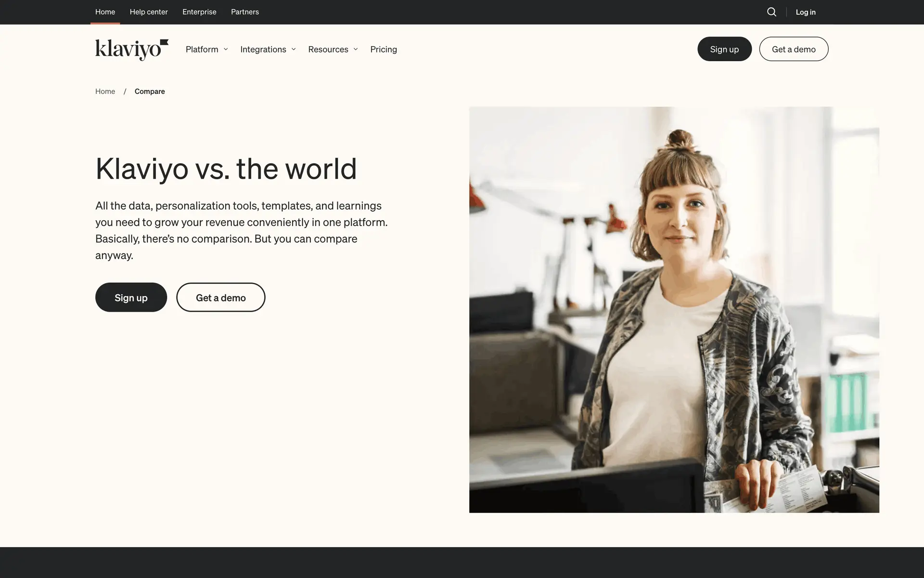Open the Partners page
Screen dimensions: 924x578
(x=244, y=12)
